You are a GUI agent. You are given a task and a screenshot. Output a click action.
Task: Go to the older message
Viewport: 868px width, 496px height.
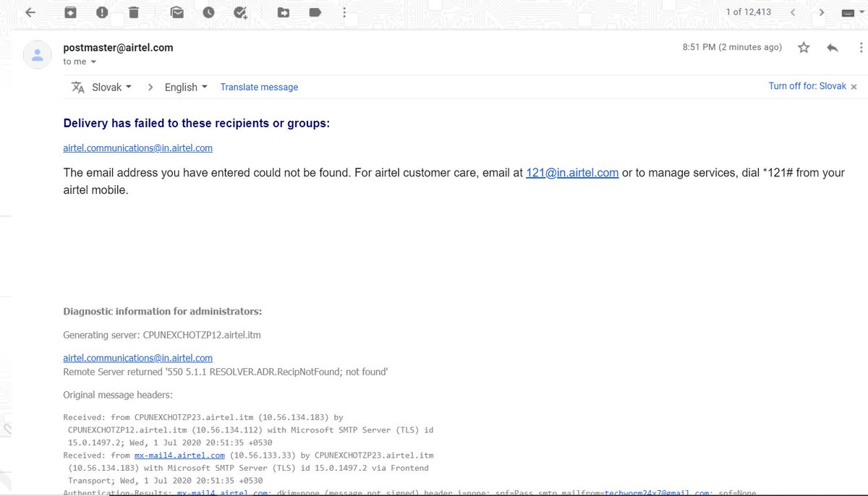point(822,12)
